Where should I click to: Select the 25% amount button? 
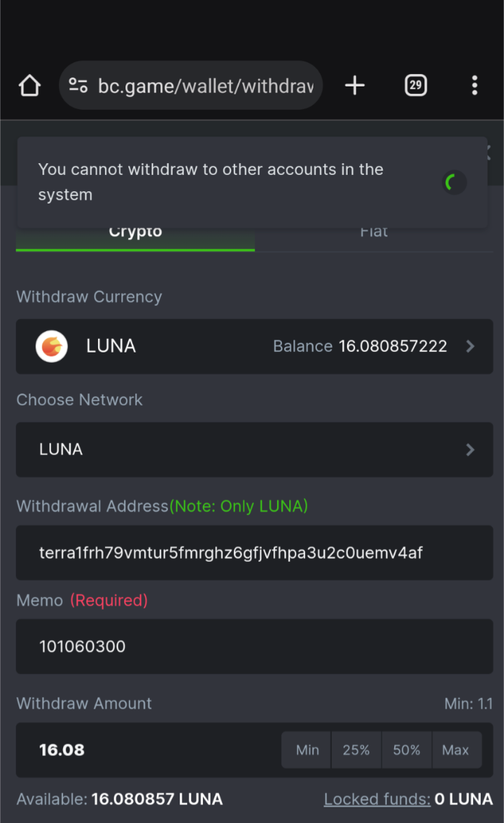point(357,750)
